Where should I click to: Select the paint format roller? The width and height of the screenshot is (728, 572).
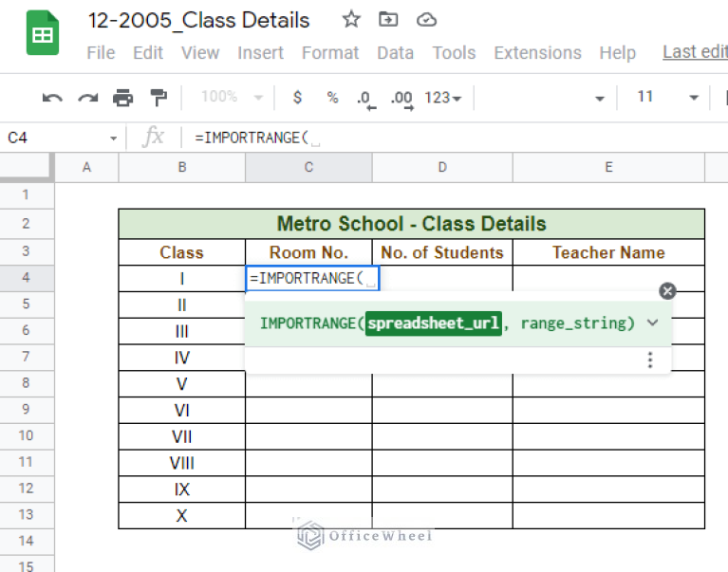[159, 97]
